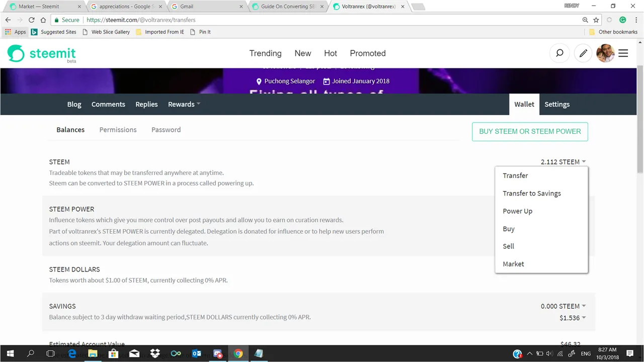Screen dimensions: 644x362
Task: Open the hamburger menu icon on Steemit
Action: point(623,53)
